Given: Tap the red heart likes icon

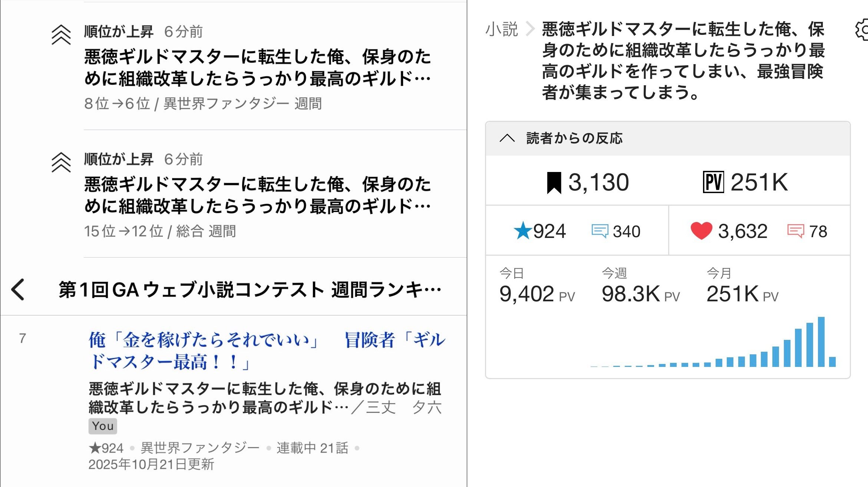Looking at the screenshot, I should point(701,231).
